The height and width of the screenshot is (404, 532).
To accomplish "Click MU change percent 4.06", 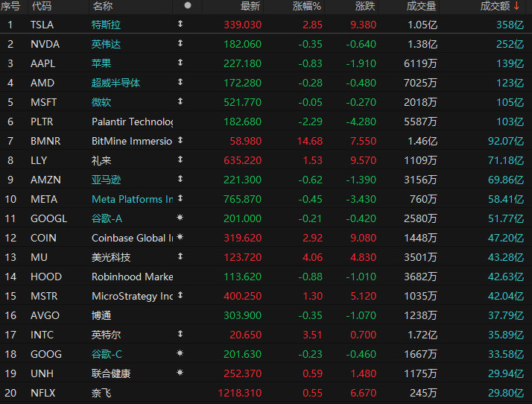I will [x=312, y=257].
